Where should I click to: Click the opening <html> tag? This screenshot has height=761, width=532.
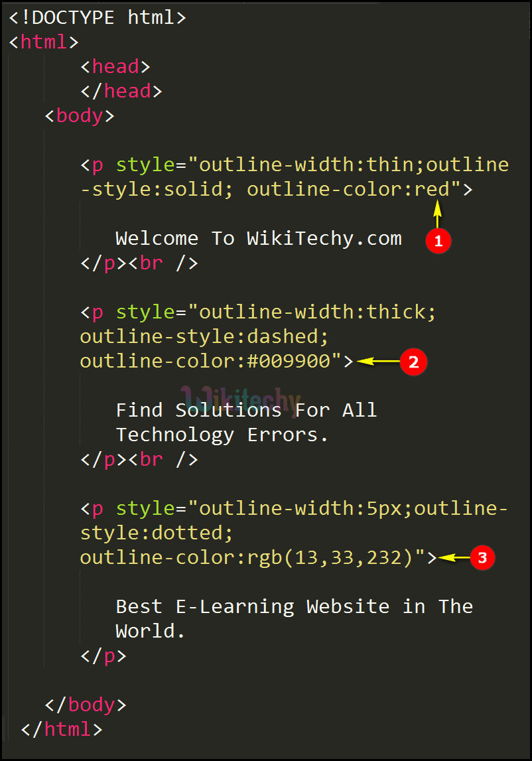click(44, 42)
